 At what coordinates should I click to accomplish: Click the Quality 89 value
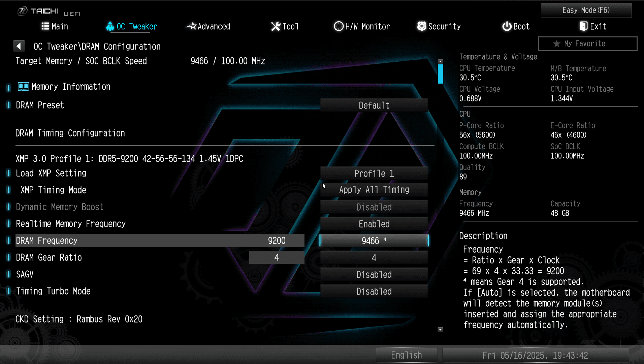click(x=463, y=177)
